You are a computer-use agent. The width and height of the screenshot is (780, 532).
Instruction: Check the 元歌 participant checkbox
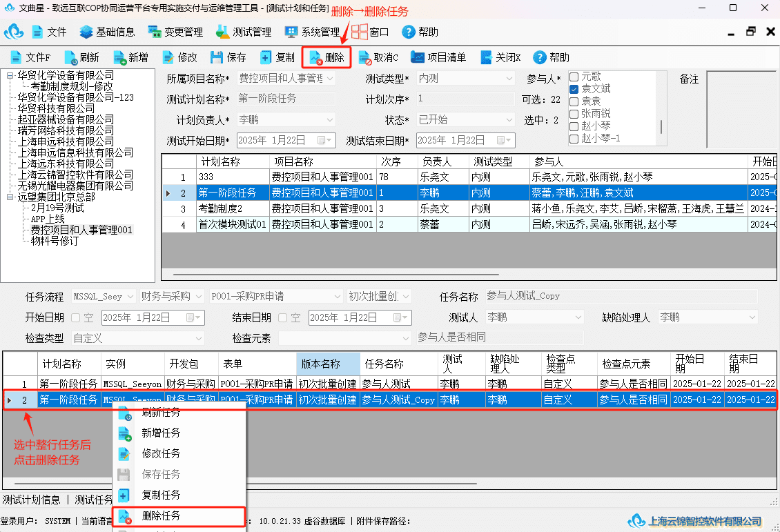click(x=574, y=77)
